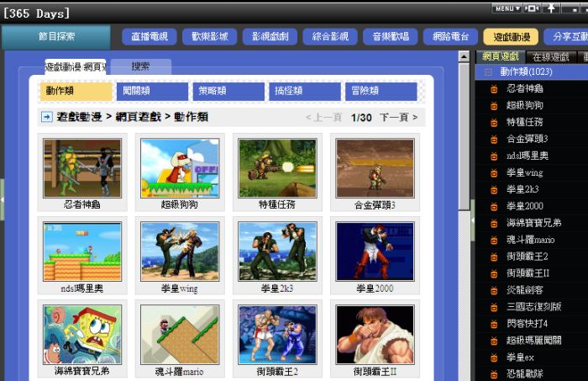Click the 上一頁 previous page link
The image size is (588, 381).
click(323, 118)
